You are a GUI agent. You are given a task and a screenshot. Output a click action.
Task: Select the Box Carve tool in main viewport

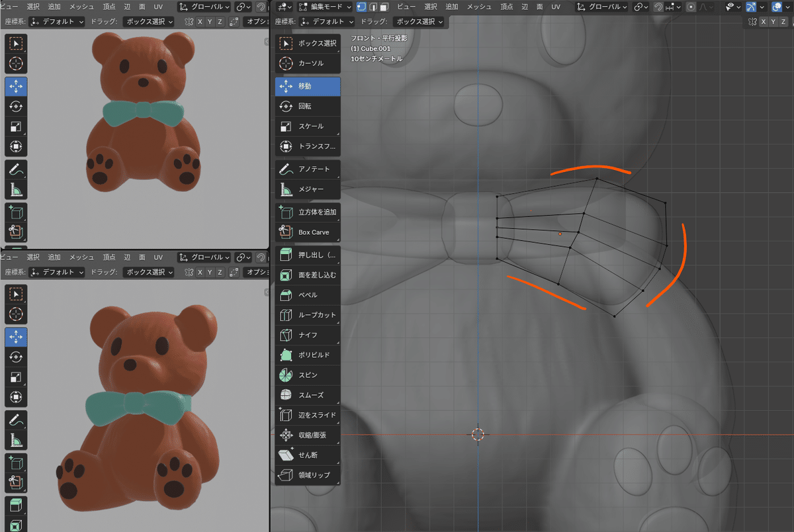308,232
